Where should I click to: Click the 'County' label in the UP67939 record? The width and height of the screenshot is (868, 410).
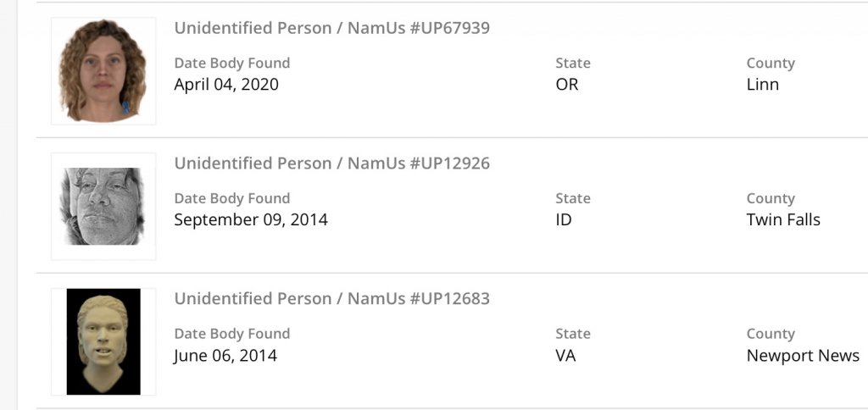coord(771,64)
